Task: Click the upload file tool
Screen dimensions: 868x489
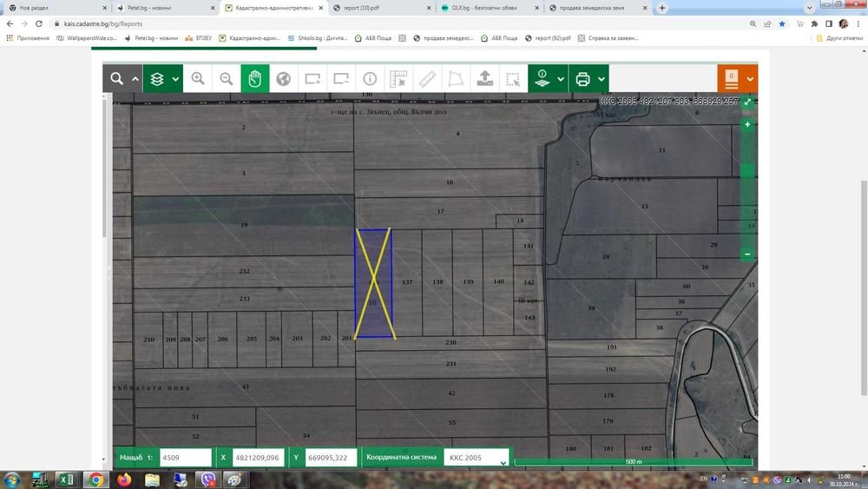Action: click(x=485, y=79)
